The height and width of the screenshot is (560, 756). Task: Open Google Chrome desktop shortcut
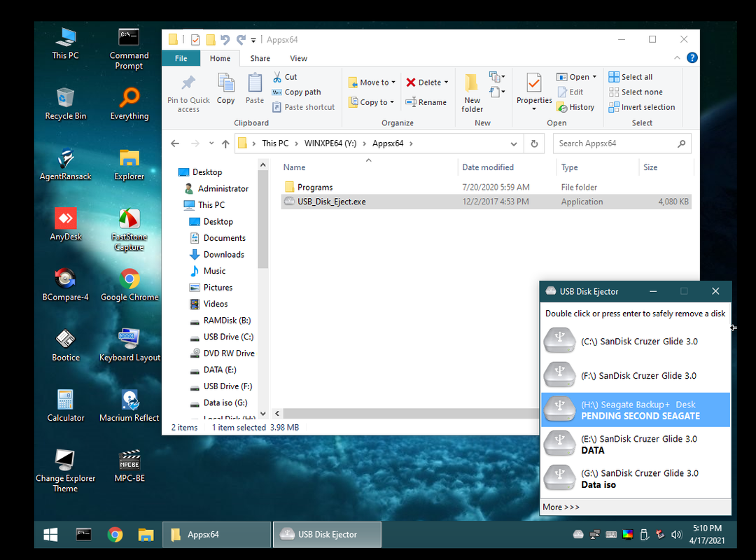point(129,285)
